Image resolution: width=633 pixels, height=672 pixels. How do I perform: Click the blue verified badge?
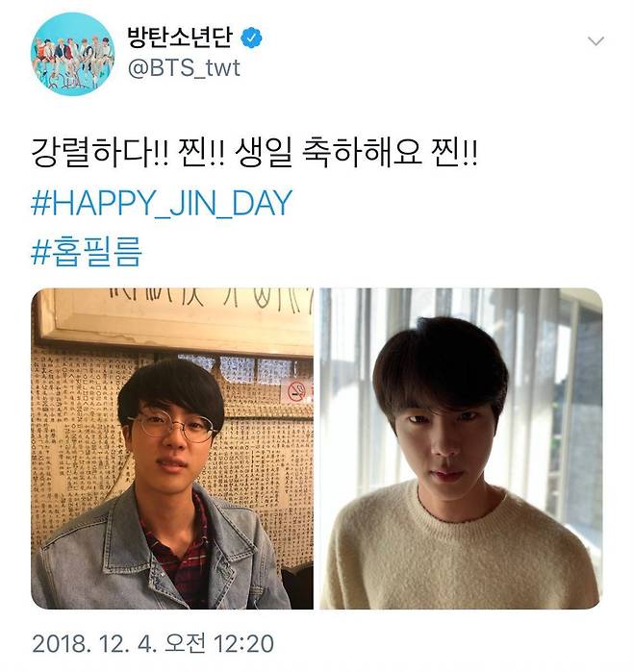point(251,37)
